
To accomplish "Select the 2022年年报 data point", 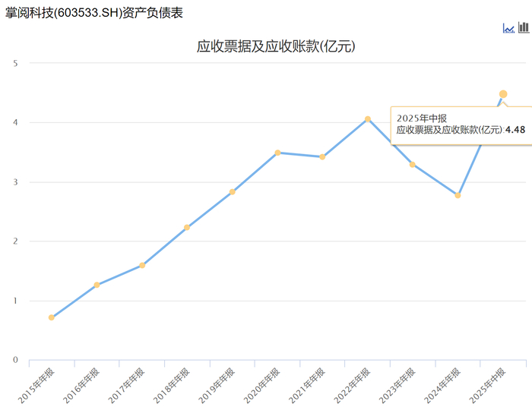I will (x=368, y=119).
